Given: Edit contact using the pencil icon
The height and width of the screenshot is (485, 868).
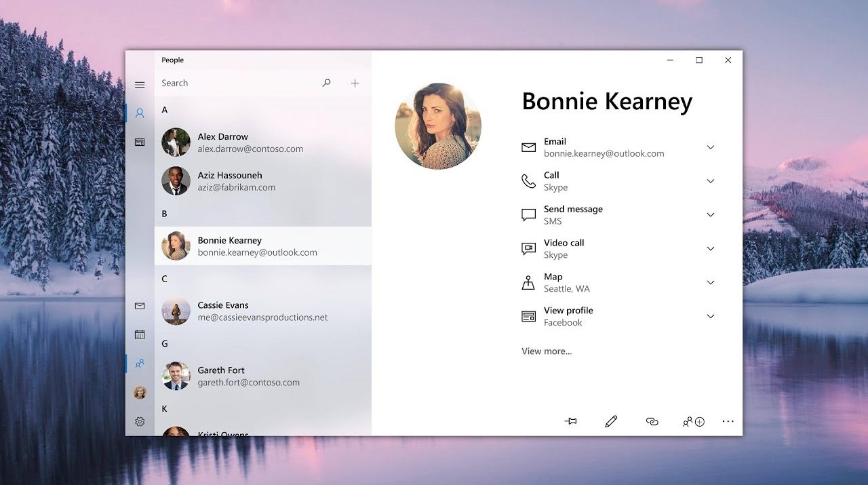Looking at the screenshot, I should click(x=611, y=421).
